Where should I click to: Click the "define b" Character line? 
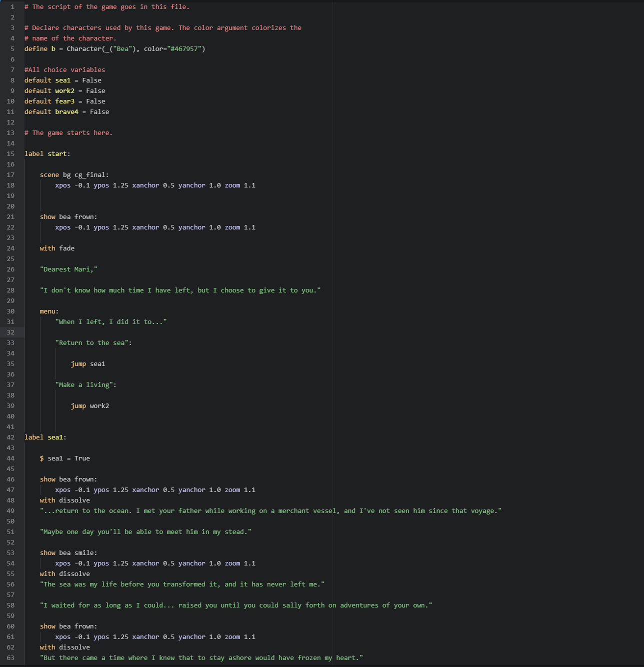[x=114, y=49]
